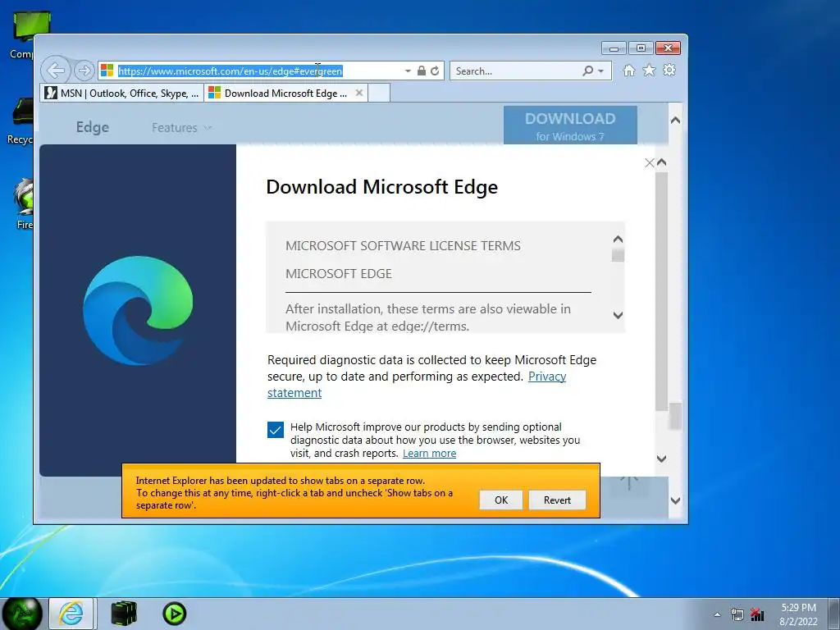
Task: Select the Firefox desktop icon
Action: [23, 205]
